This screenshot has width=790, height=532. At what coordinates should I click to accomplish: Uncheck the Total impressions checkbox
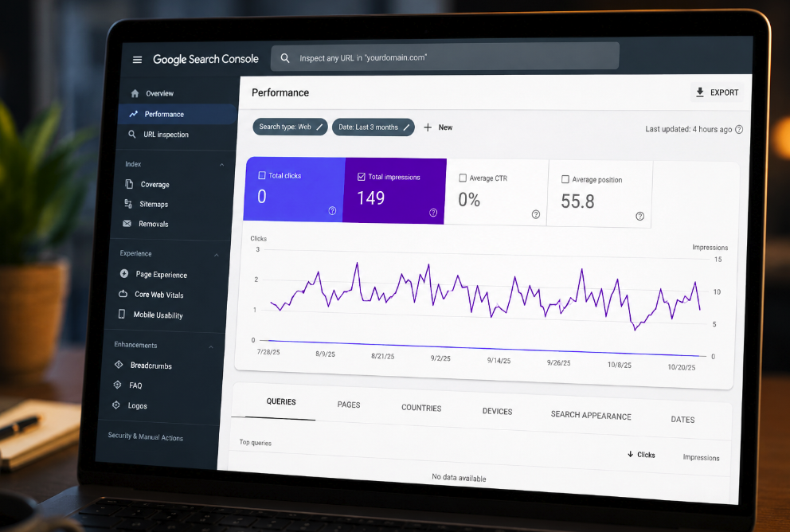pos(362,177)
